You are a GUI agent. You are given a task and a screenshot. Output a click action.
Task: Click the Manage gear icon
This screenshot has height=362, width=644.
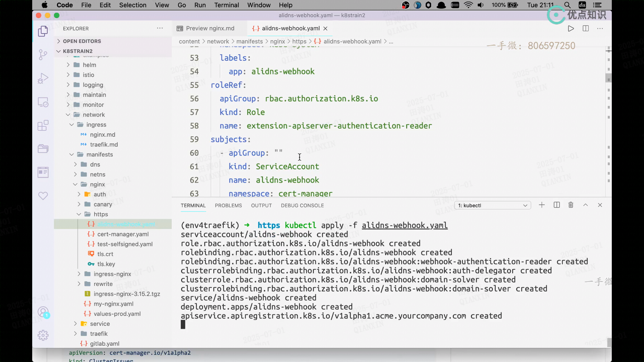click(43, 335)
